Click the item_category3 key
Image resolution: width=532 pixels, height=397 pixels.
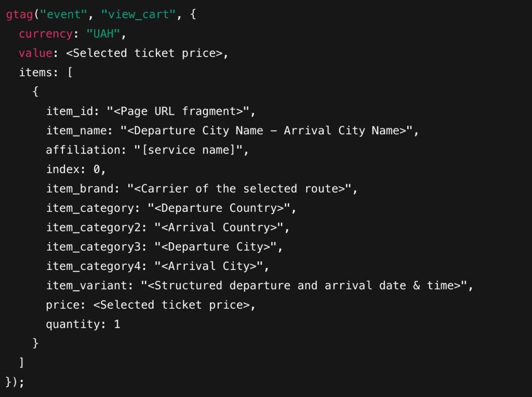click(x=93, y=247)
